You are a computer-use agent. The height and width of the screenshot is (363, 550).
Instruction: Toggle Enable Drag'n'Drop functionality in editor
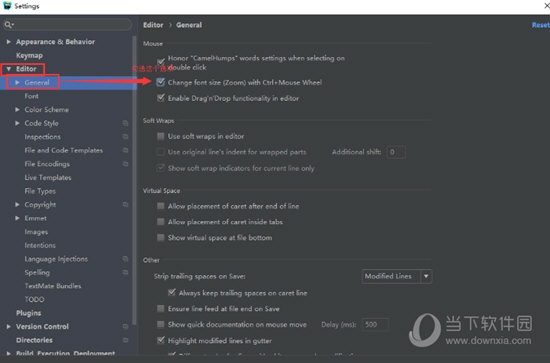point(161,98)
